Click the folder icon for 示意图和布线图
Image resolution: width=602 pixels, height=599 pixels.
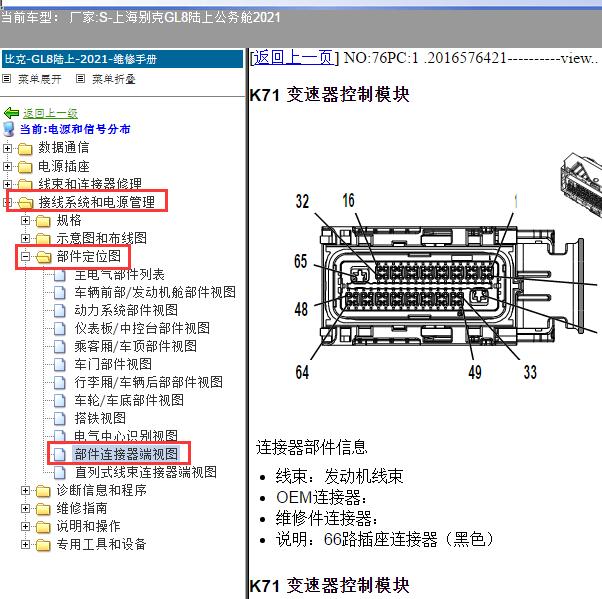[43, 239]
